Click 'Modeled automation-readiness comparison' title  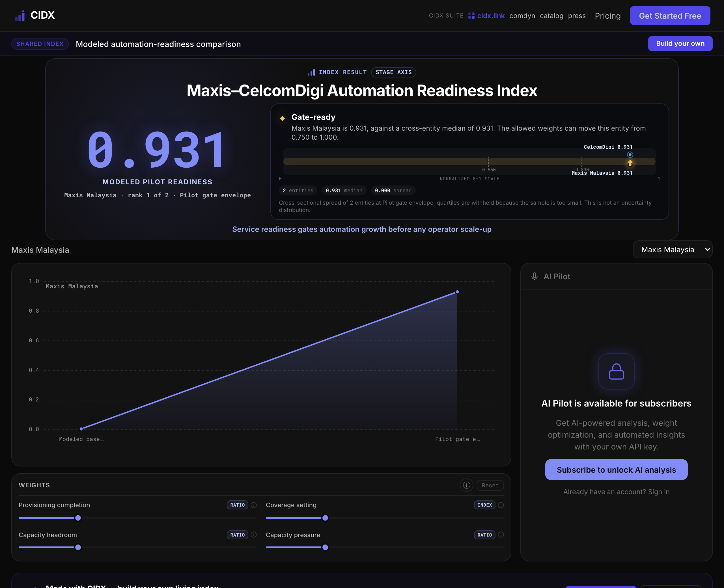158,44
